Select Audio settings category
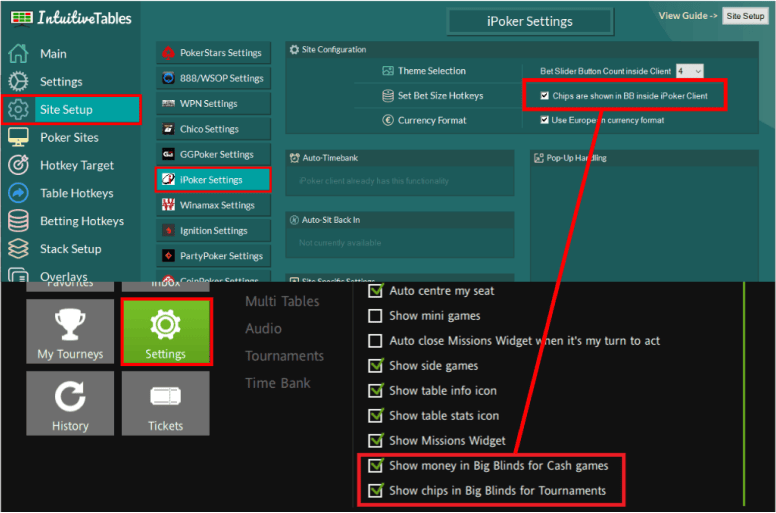The width and height of the screenshot is (776, 513). [x=263, y=328]
